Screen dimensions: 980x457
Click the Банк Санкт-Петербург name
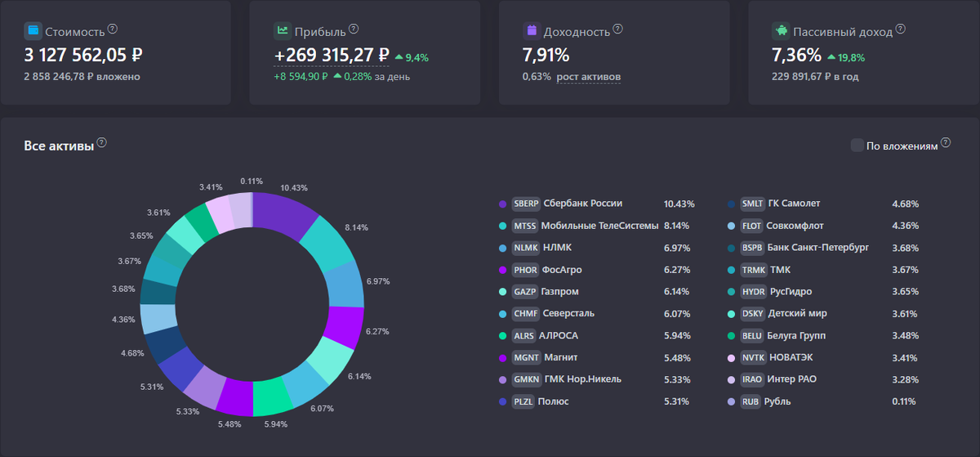point(818,248)
